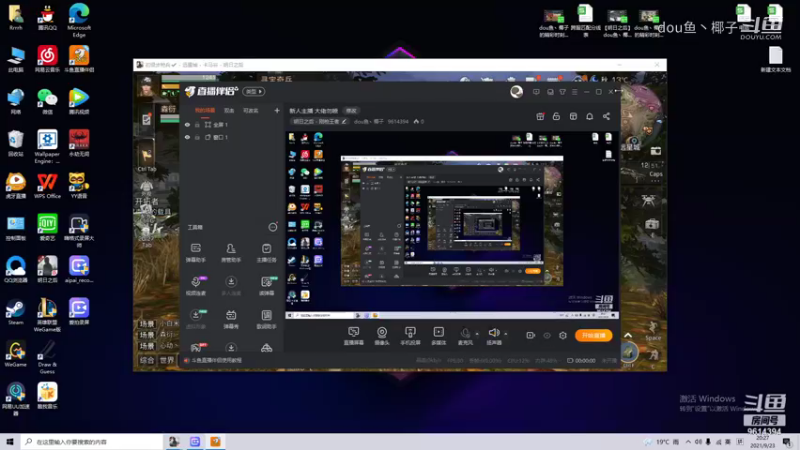Select the 全屏 1 source row
This screenshot has height=450, width=800.
(233, 124)
